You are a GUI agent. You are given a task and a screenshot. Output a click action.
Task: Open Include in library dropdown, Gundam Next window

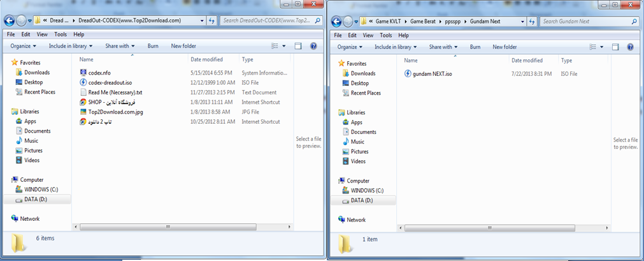click(396, 47)
